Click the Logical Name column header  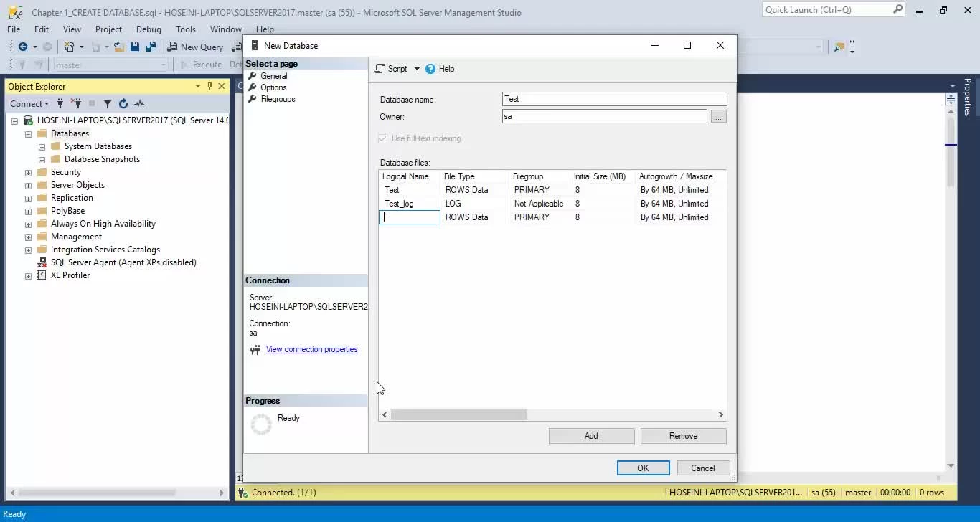[408, 176]
